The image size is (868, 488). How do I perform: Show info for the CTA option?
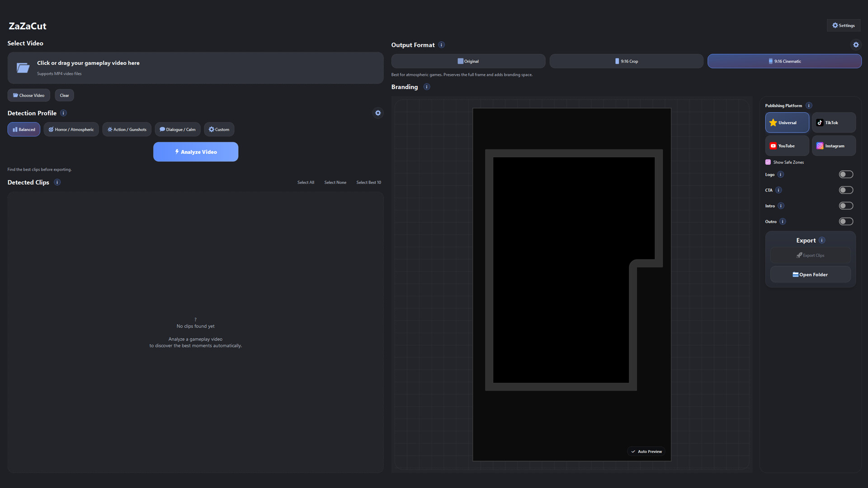pyautogui.click(x=778, y=190)
